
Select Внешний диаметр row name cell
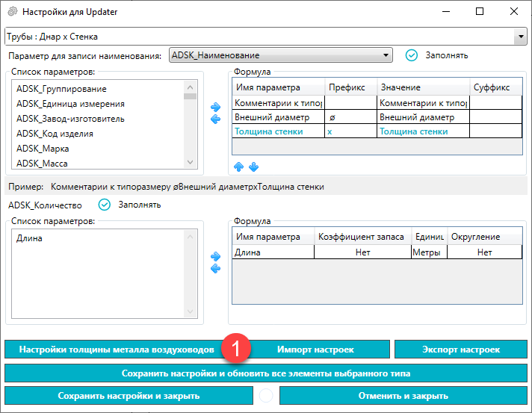pos(278,117)
